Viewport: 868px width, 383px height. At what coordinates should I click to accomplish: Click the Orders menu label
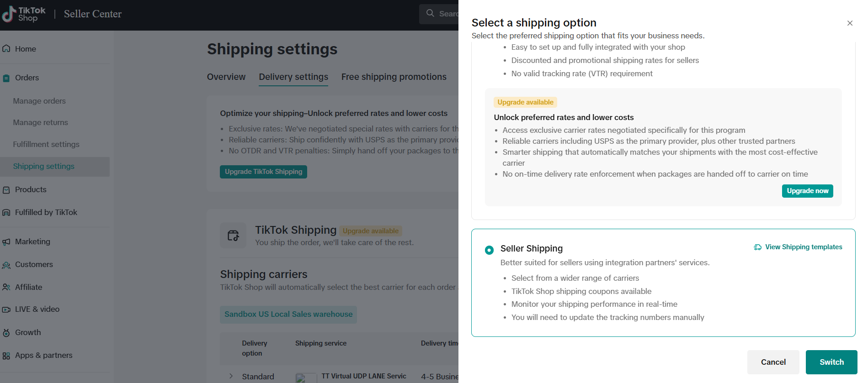point(27,78)
